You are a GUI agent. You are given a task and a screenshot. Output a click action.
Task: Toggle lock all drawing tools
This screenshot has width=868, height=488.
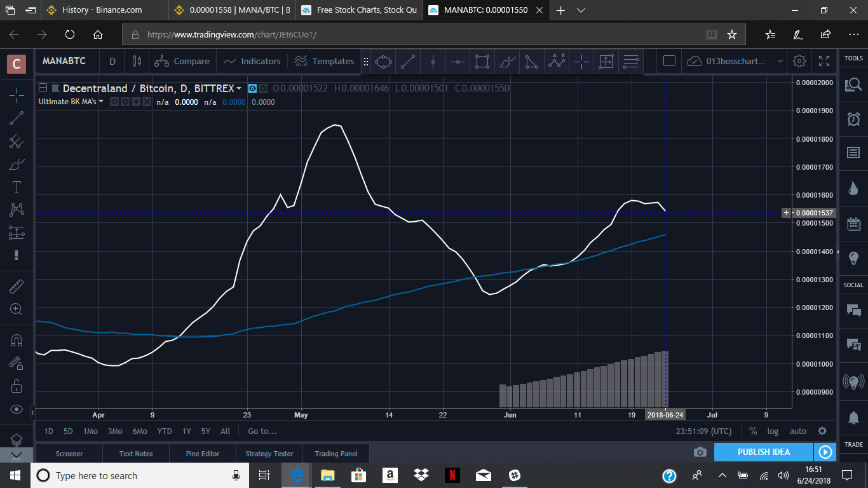[17, 386]
